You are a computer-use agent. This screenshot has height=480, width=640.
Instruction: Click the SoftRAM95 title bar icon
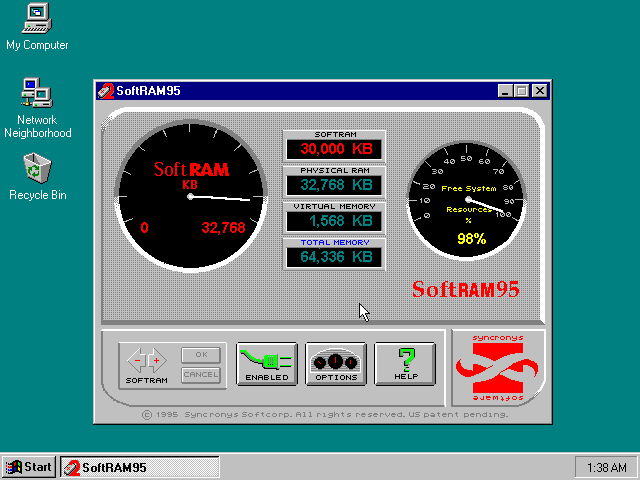[106, 91]
